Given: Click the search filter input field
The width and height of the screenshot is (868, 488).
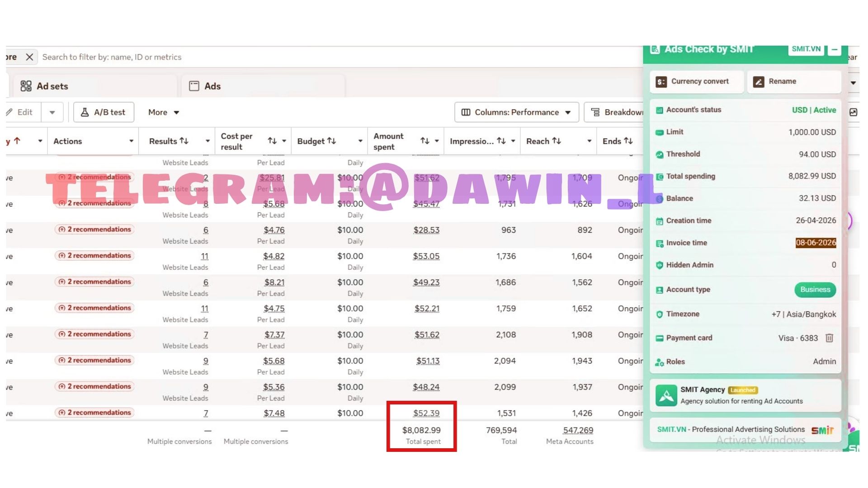Looking at the screenshot, I should coord(339,57).
